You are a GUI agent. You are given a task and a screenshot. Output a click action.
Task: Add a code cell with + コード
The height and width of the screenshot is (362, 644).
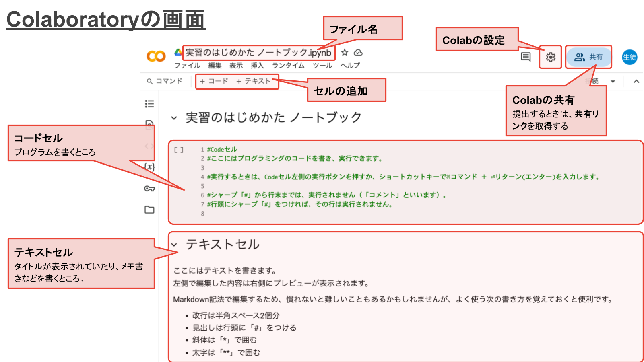(214, 81)
